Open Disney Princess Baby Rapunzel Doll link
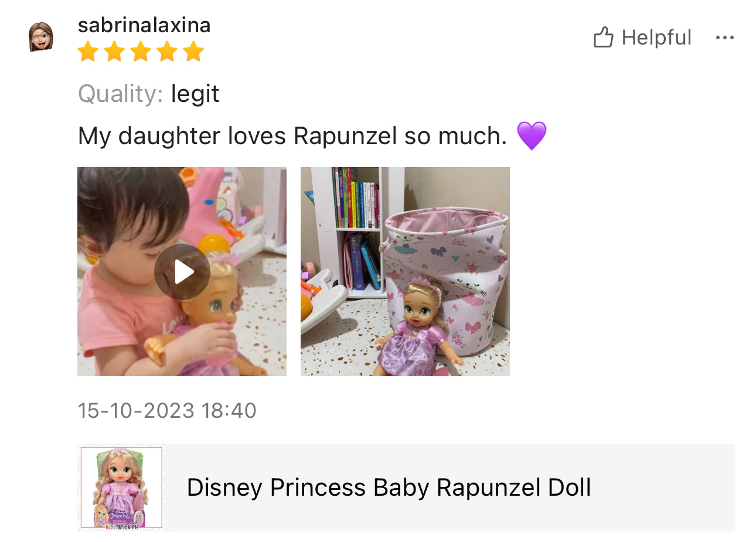 click(x=389, y=488)
